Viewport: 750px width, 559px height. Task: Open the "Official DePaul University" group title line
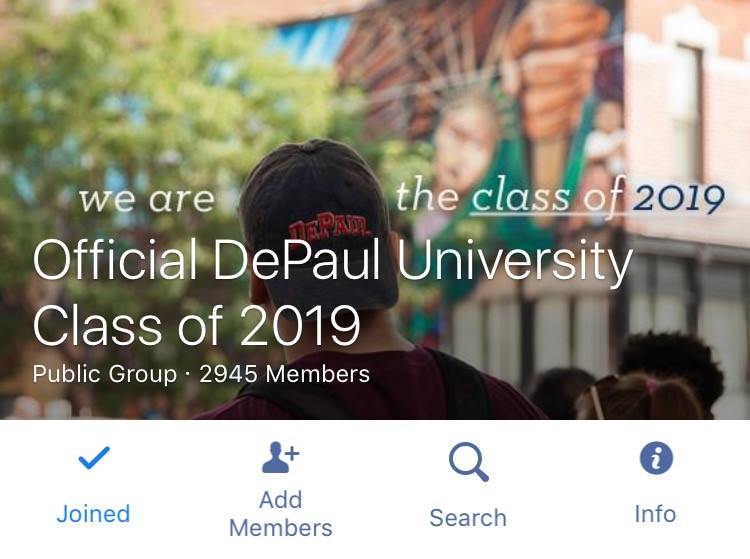coord(332,263)
